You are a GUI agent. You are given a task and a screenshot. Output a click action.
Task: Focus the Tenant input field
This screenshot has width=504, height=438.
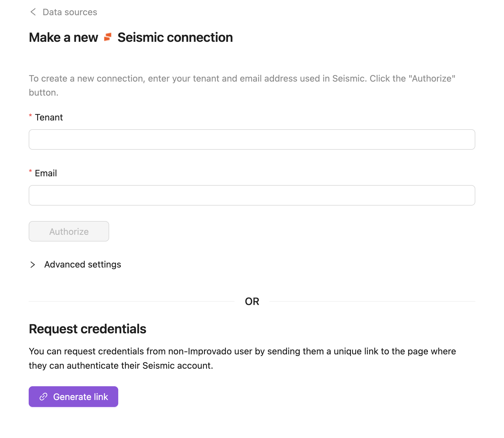tap(252, 139)
